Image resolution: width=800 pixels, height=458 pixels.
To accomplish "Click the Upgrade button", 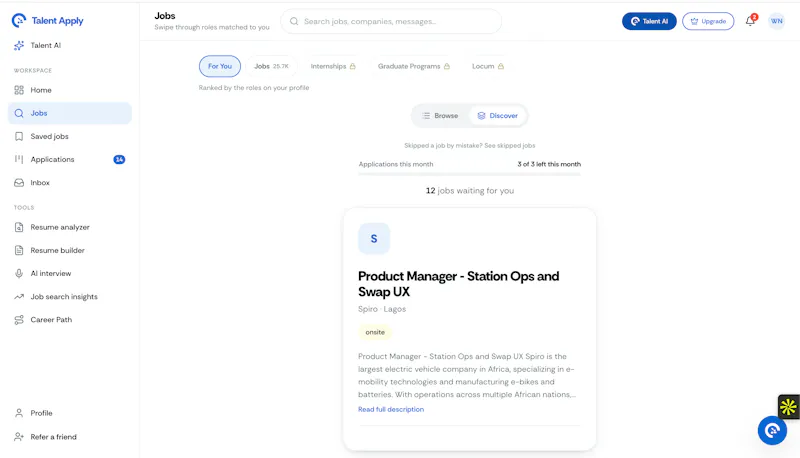I will click(708, 21).
